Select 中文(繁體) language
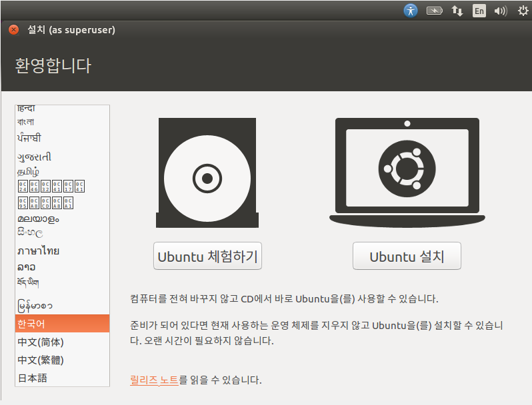 point(63,360)
